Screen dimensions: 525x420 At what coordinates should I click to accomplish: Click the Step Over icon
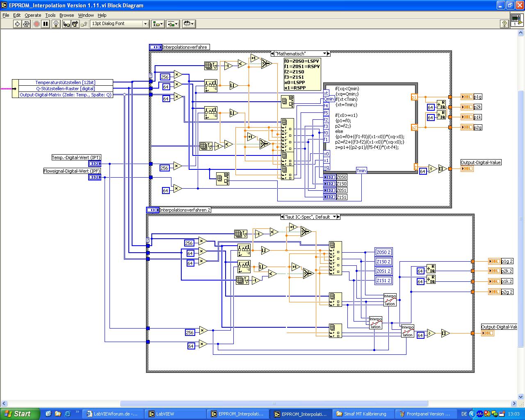[x=75, y=24]
